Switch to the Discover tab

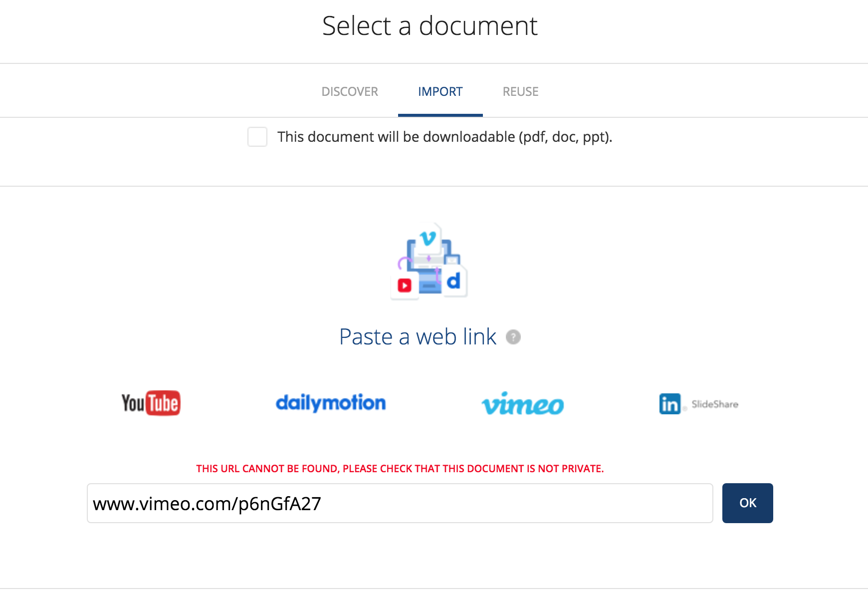click(x=350, y=92)
